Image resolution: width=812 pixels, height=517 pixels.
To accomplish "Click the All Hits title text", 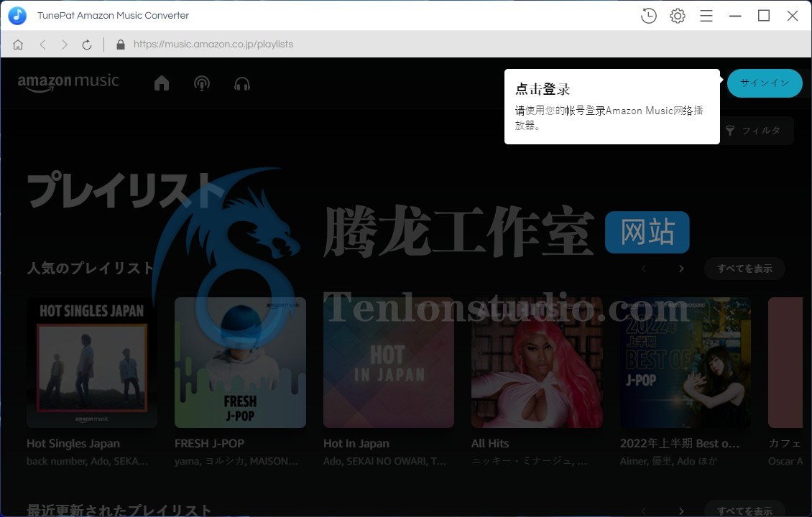I will pyautogui.click(x=490, y=444).
